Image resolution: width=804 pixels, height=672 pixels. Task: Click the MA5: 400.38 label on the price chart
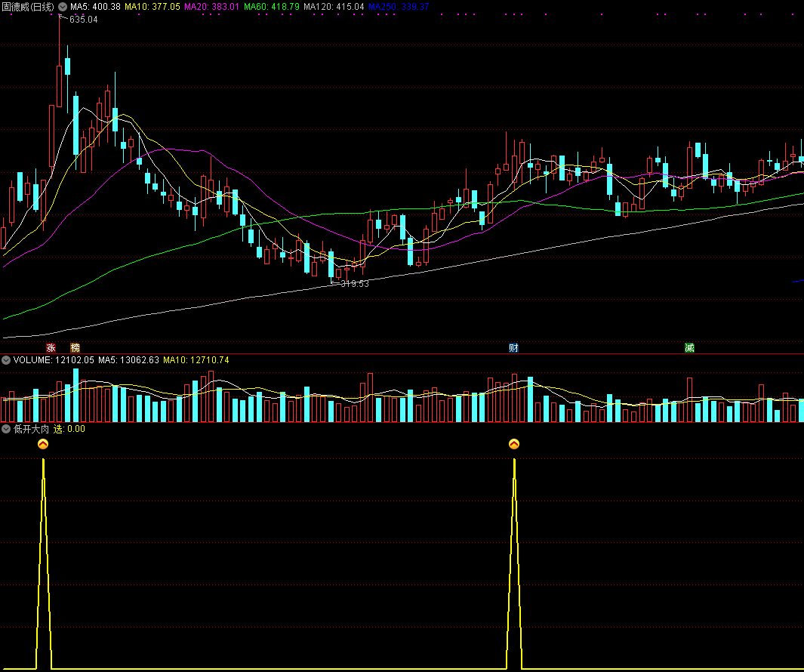(95, 7)
